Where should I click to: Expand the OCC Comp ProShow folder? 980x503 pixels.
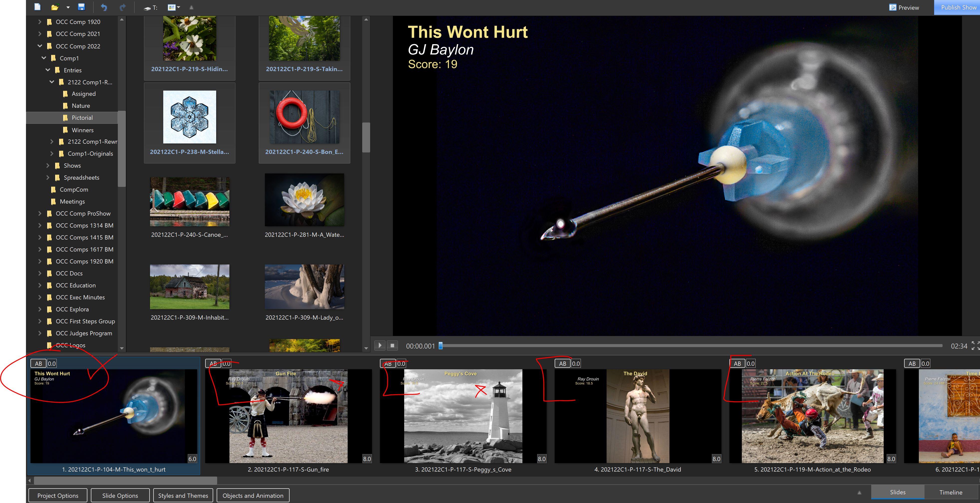click(x=40, y=213)
